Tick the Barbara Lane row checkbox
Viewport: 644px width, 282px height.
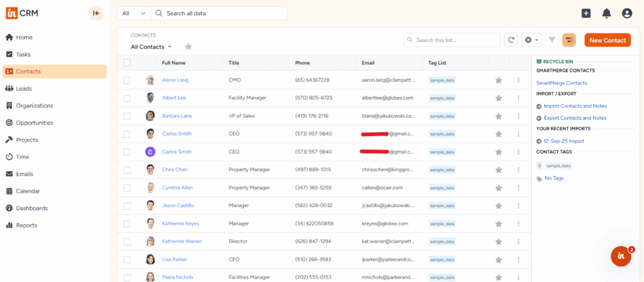tap(127, 116)
